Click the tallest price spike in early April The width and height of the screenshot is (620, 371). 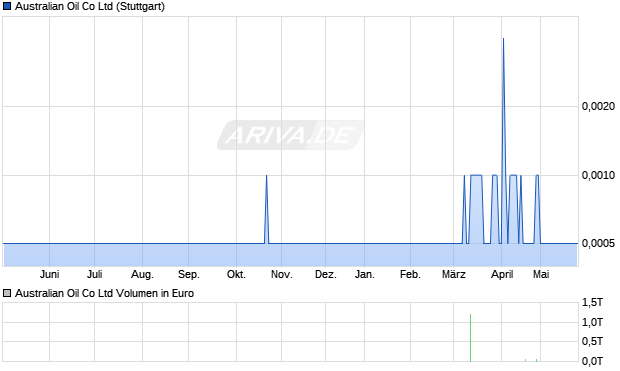point(503,140)
